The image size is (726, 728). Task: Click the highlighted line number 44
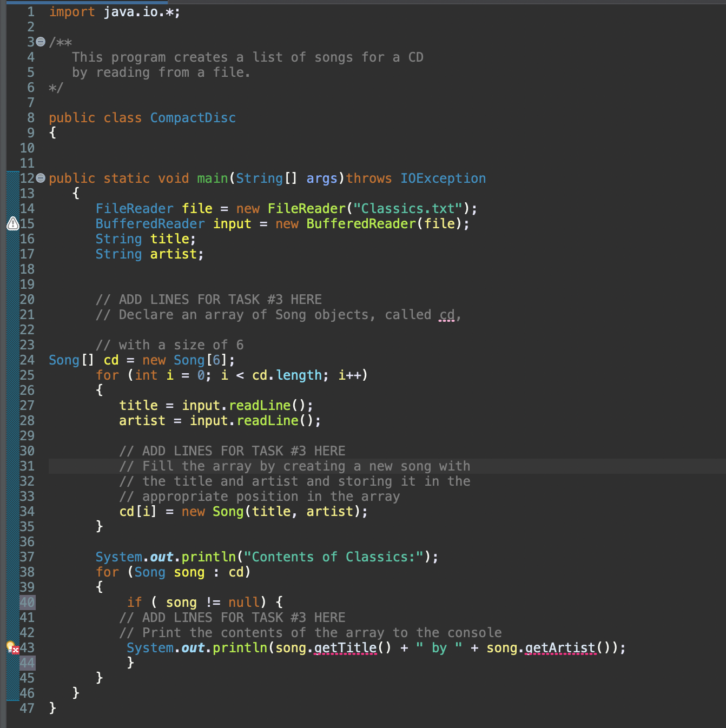pos(27,663)
